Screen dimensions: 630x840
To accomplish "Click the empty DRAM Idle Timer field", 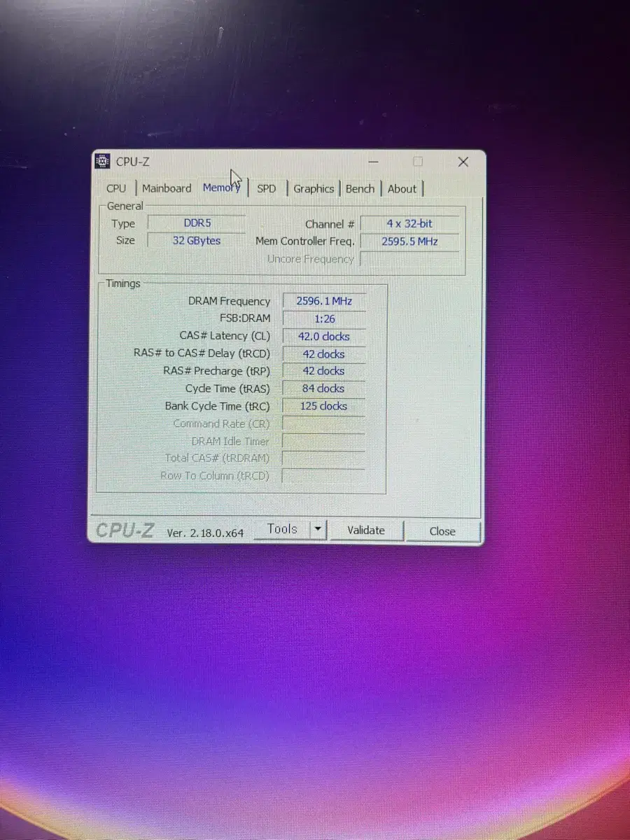I will point(324,441).
